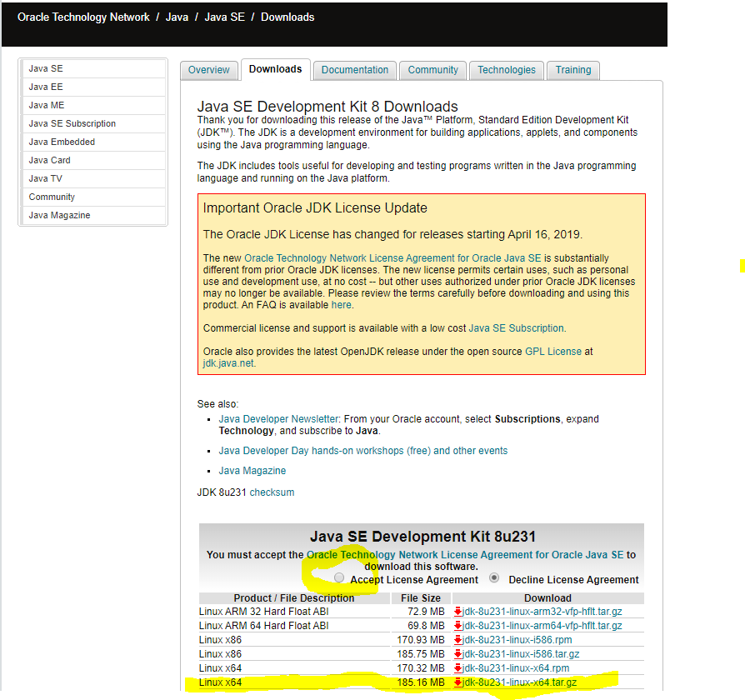Open the FAQ 'here' link
This screenshot has width=745, height=700.
(341, 305)
